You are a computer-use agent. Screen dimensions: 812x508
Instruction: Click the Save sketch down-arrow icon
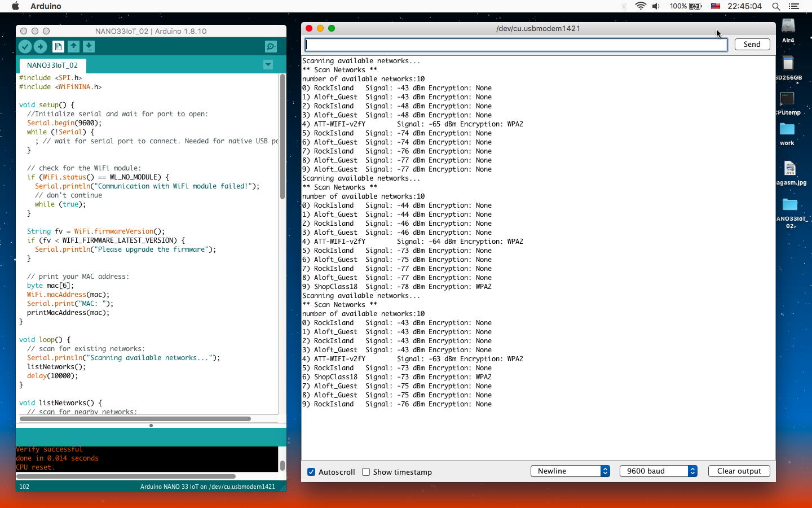tap(89, 47)
